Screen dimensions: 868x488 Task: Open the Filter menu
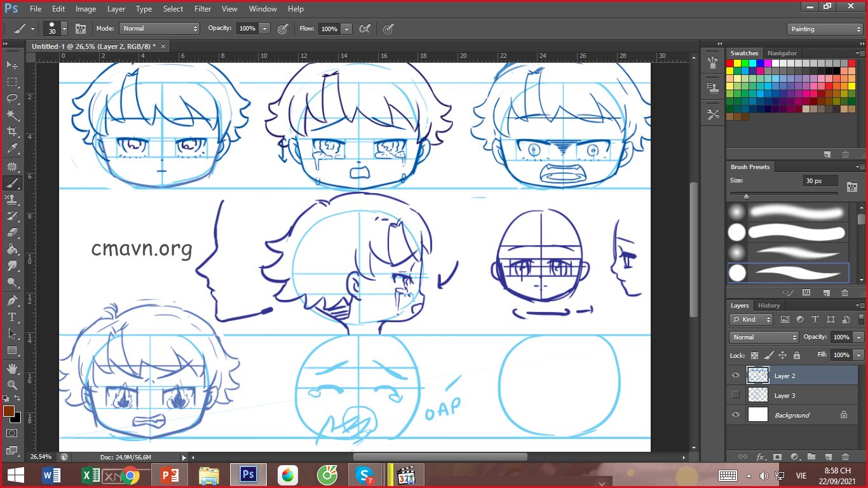[x=203, y=9]
